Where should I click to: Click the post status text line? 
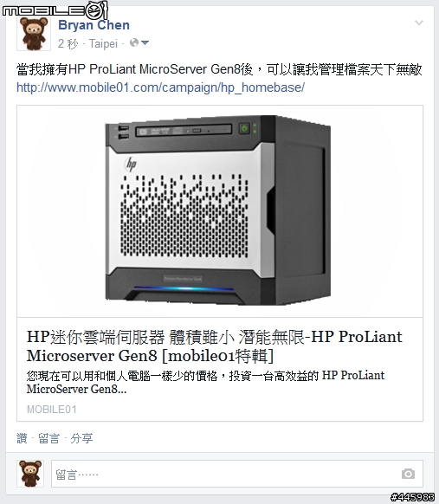pos(219,69)
